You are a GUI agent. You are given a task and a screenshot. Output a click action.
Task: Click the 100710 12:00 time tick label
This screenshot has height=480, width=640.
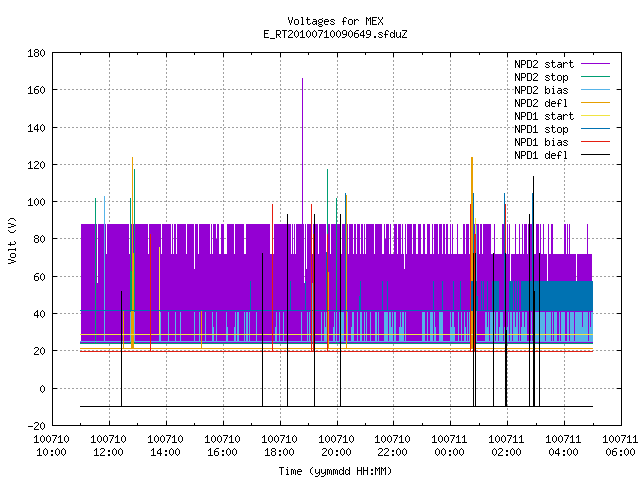108,446
